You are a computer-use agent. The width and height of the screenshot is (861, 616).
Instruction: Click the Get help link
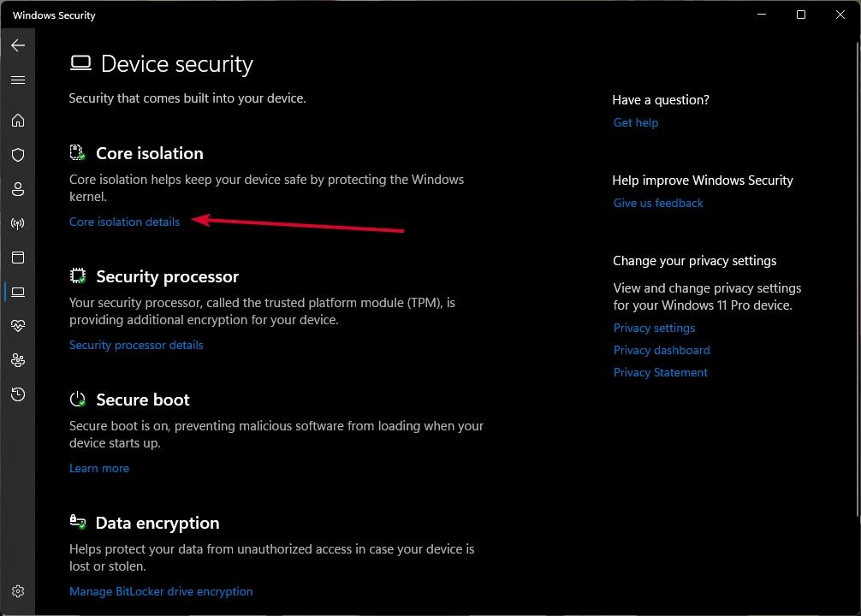pyautogui.click(x=635, y=122)
